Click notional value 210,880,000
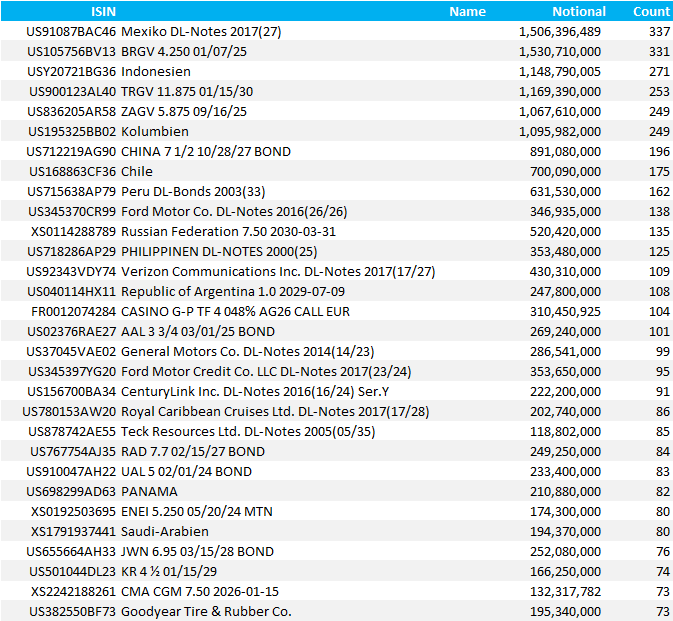The height and width of the screenshot is (621, 673). pyautogui.click(x=565, y=492)
